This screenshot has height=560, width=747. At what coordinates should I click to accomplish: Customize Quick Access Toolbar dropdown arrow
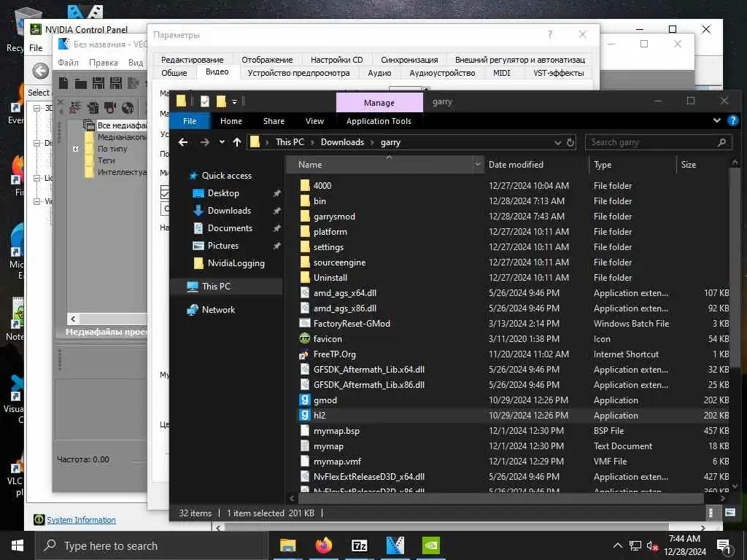pos(234,101)
